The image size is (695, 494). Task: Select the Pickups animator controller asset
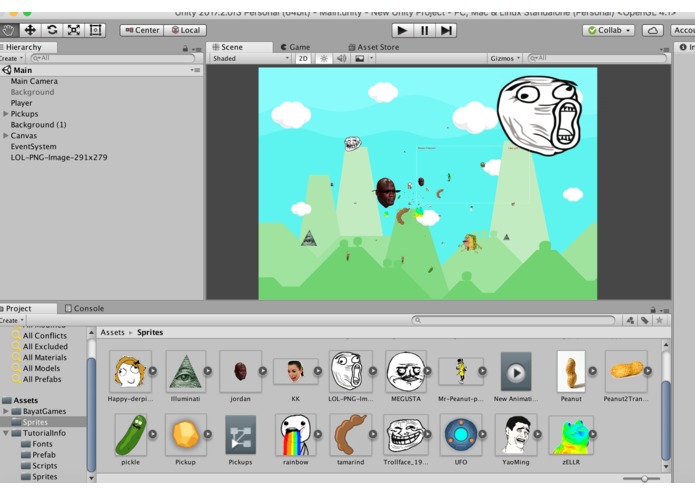pos(240,439)
